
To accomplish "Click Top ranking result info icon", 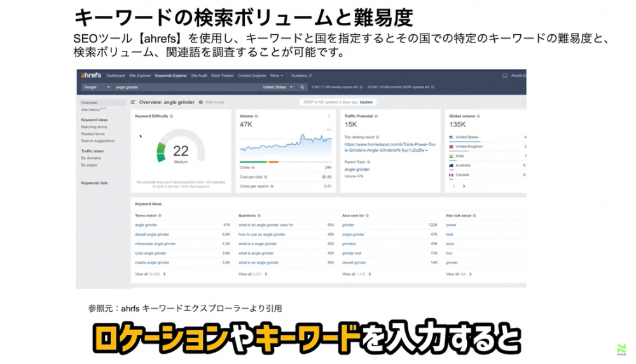I will point(378,137).
